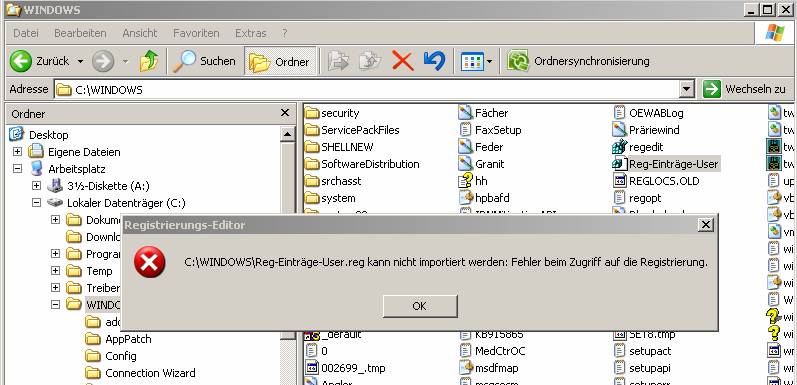Image resolution: width=797 pixels, height=385 pixels.
Task: Collapse Lokaler Datenträger (C:) node
Action: click(36, 202)
